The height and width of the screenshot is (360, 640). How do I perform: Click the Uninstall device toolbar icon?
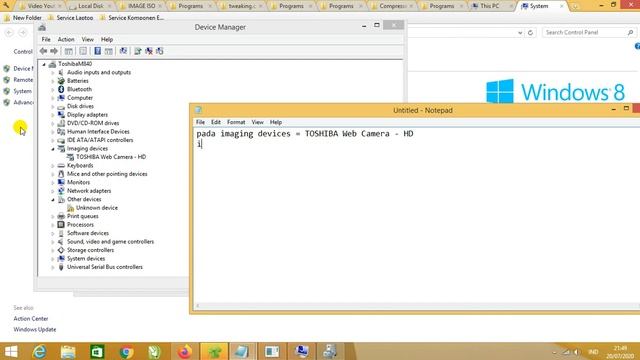tap(149, 51)
